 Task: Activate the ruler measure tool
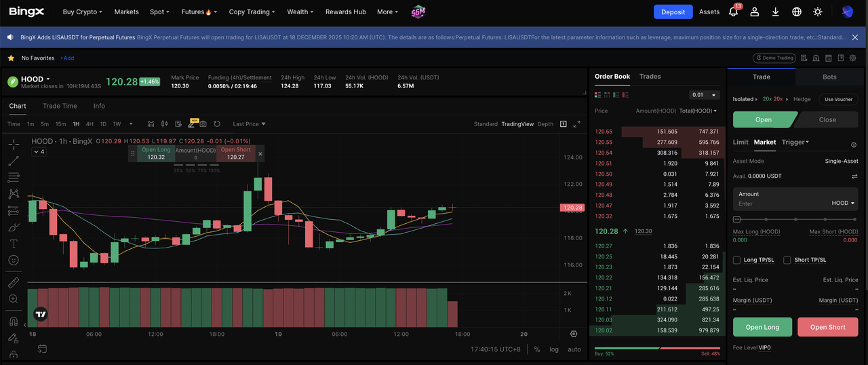(14, 282)
